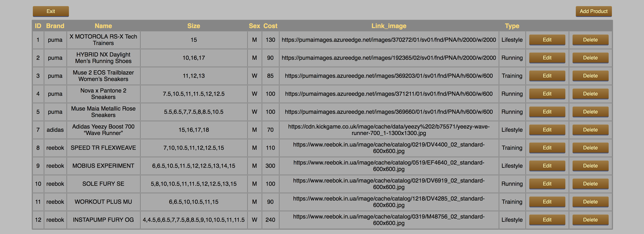Edit the SPEED TR FLEXWEAVE product
This screenshot has width=644, height=234.
pyautogui.click(x=547, y=148)
